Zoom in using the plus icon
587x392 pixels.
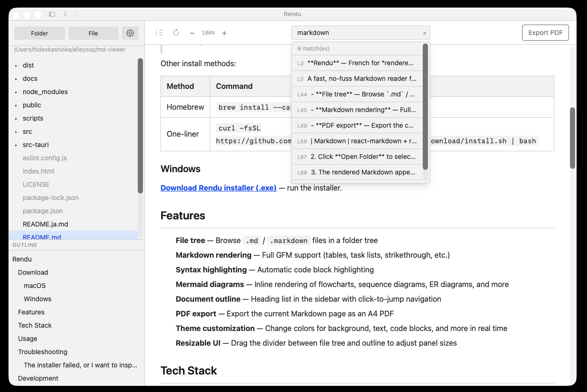tap(224, 33)
